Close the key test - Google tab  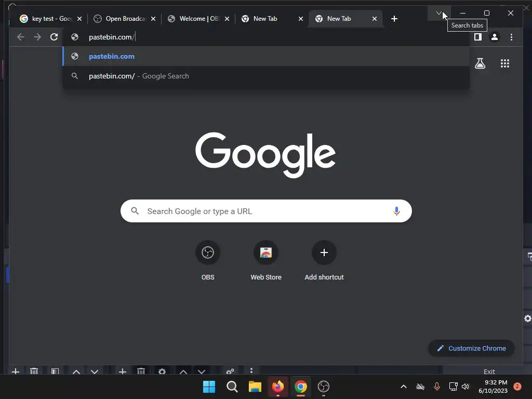(x=79, y=19)
